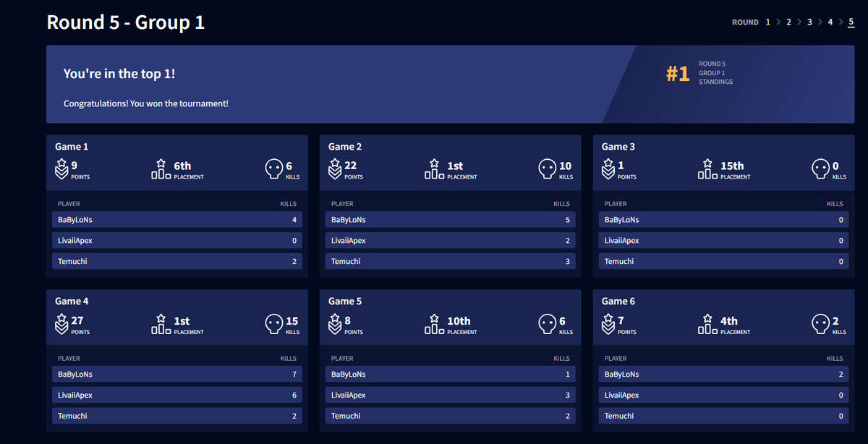Viewport: 868px width, 444px height.
Task: Click the 'Game 6' card title
Action: pyautogui.click(x=619, y=302)
